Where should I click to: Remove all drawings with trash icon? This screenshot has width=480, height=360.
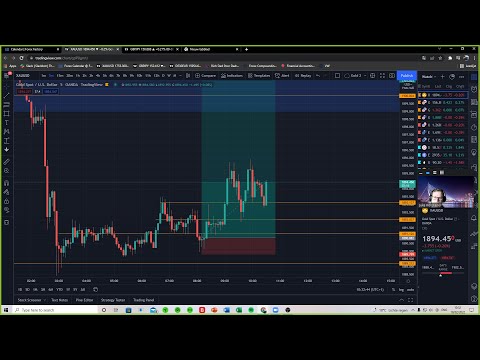pos(7,222)
